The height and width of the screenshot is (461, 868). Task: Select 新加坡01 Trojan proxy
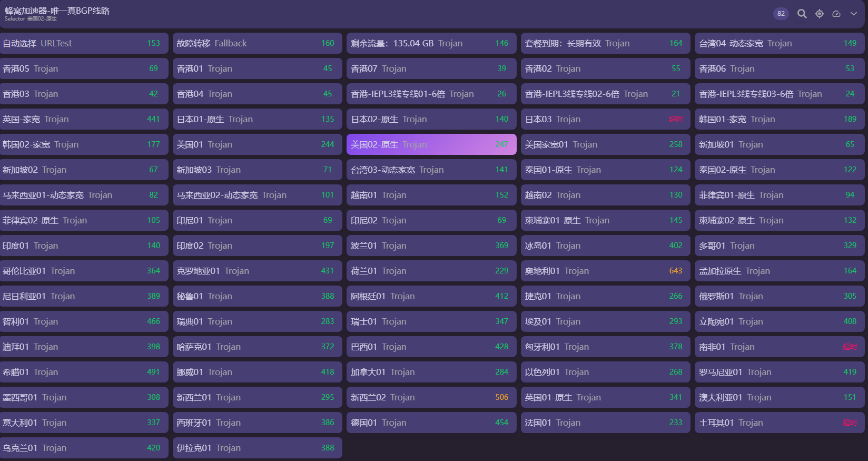pyautogui.click(x=779, y=144)
